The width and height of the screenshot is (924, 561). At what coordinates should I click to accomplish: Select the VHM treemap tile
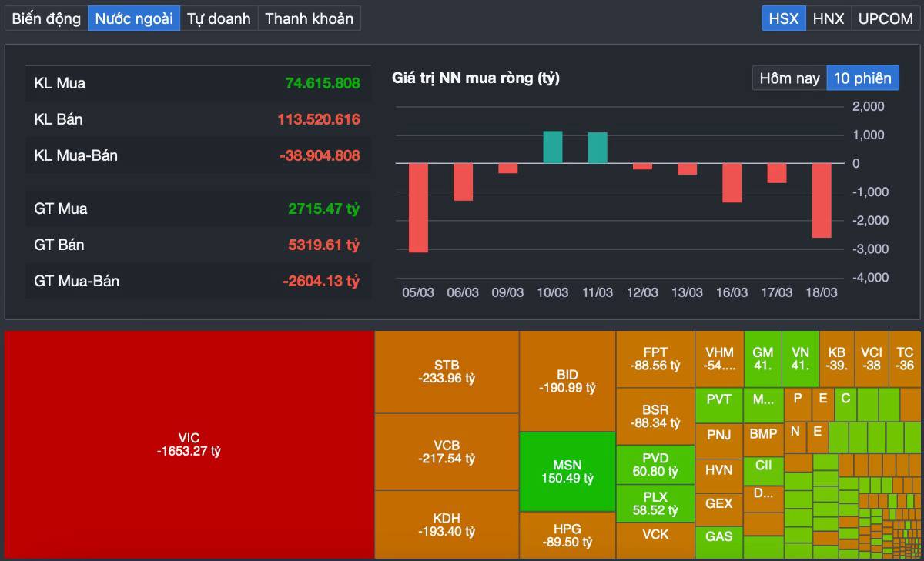[x=719, y=359]
